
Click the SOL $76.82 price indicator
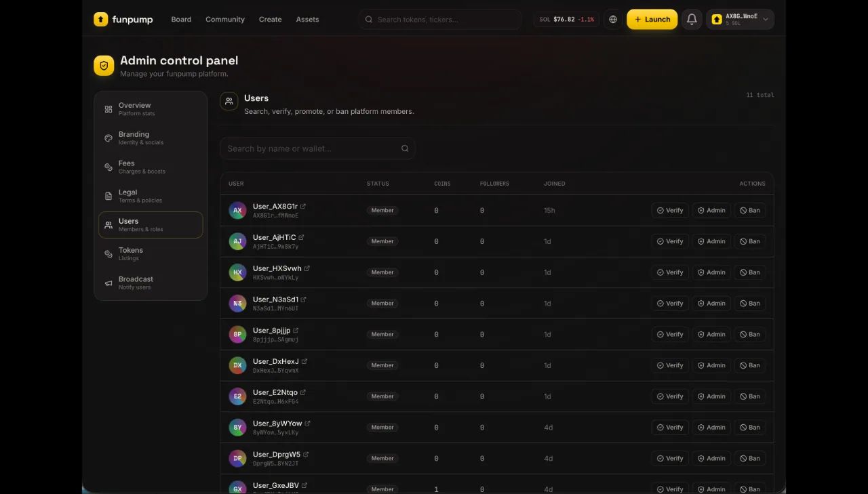[x=566, y=20]
